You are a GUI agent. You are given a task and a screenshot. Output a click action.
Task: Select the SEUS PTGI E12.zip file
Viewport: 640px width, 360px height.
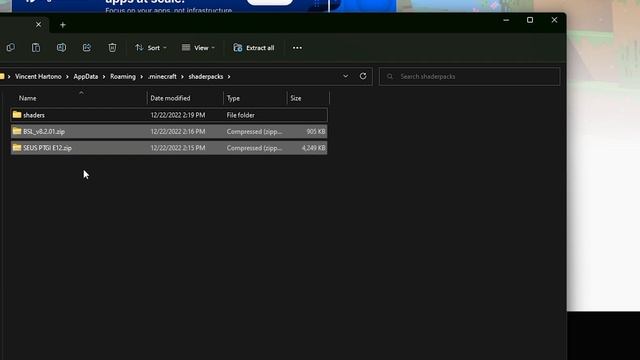point(169,148)
